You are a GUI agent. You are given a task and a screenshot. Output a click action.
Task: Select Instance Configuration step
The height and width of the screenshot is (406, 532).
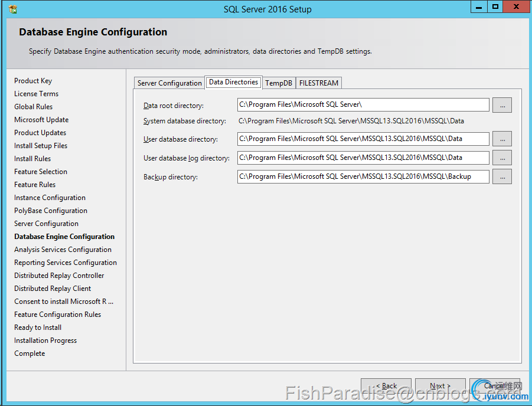pos(50,198)
